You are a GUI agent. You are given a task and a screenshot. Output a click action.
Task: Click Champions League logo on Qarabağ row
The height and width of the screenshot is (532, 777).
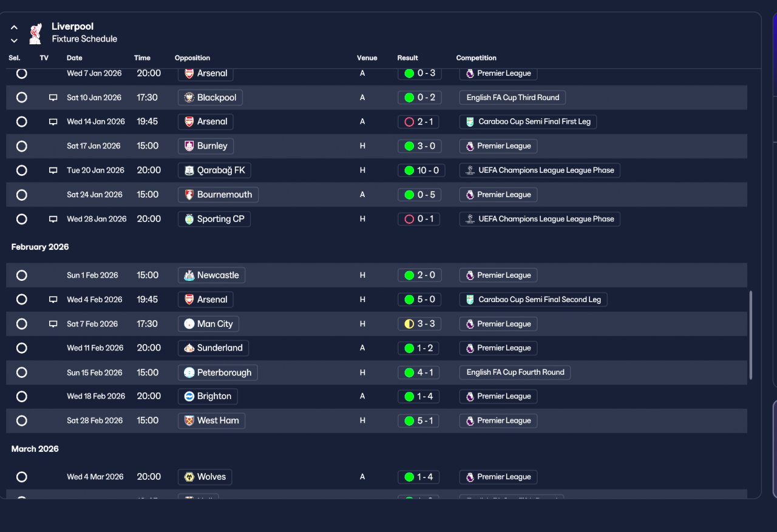(x=470, y=170)
